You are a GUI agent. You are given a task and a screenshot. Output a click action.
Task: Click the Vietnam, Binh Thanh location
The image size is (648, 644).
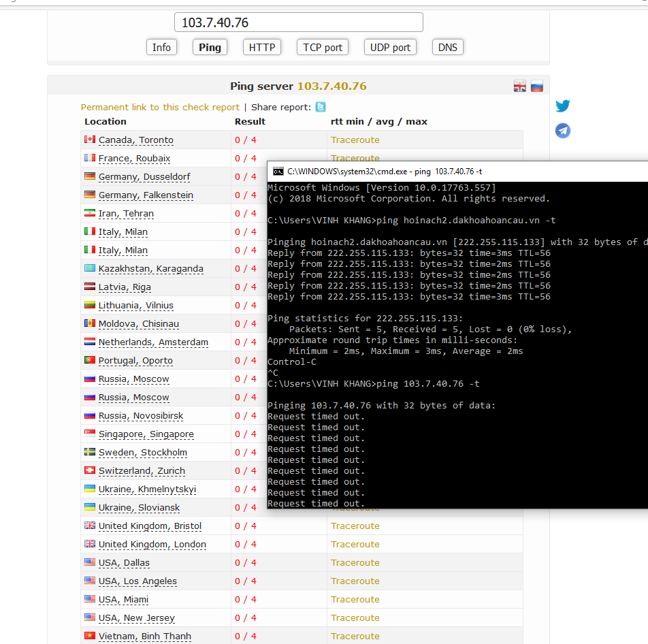point(144,636)
